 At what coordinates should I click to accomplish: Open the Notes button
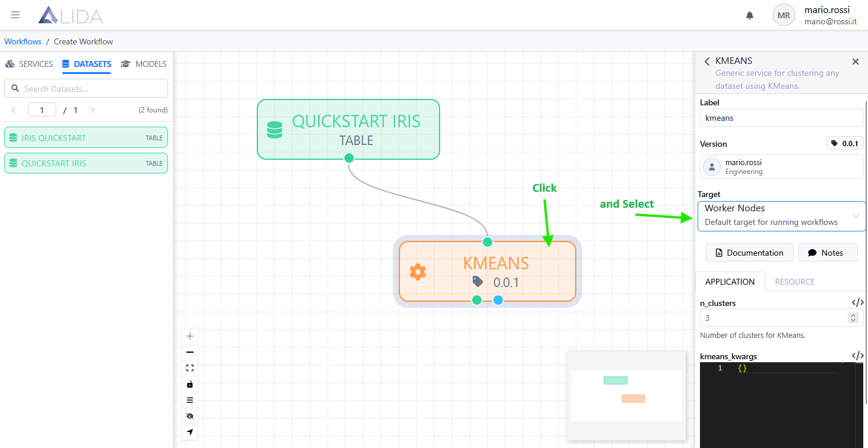tap(828, 253)
